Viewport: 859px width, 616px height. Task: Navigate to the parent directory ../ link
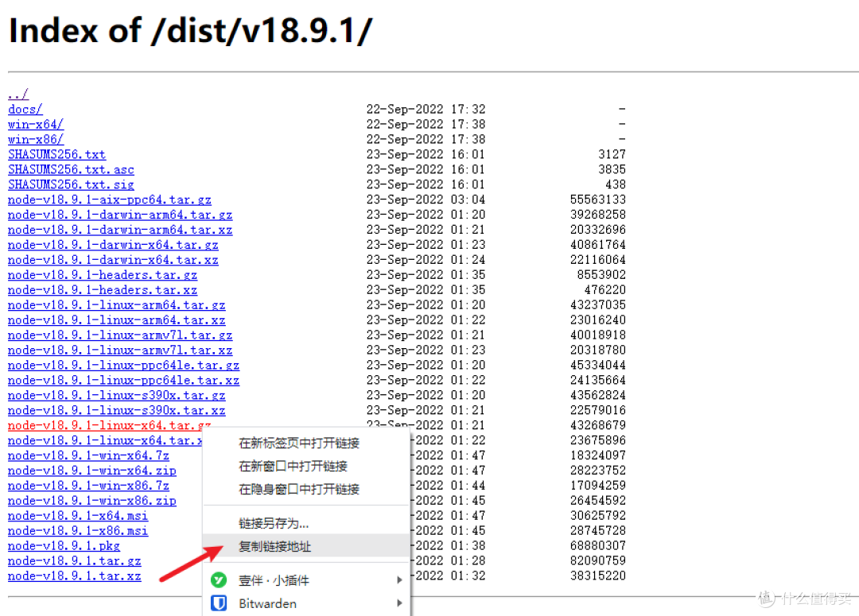[17, 93]
